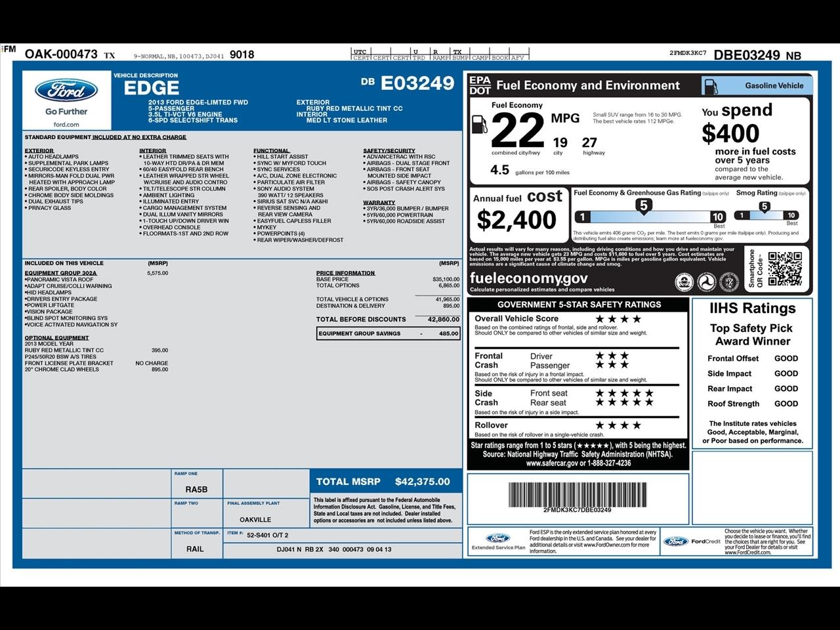Click the 27 highway MPG value
840x630 pixels.
[589, 142]
